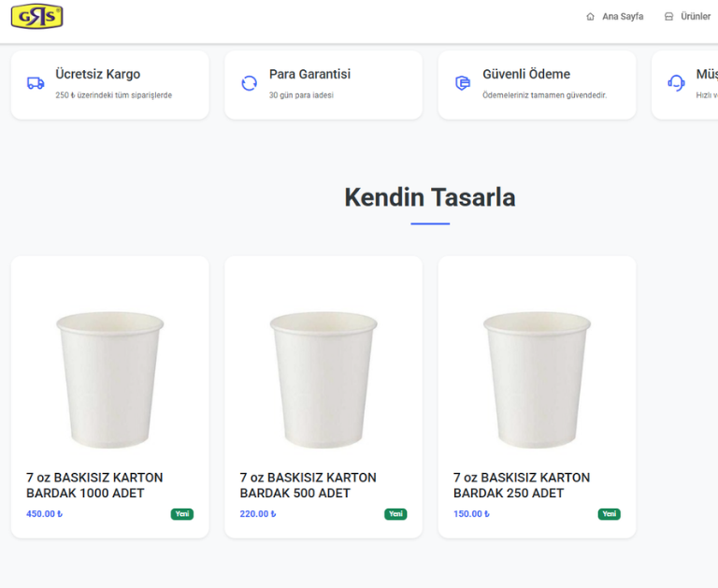Open the 1000 ADET cup product image
Image resolution: width=718 pixels, height=588 pixels.
click(x=109, y=380)
